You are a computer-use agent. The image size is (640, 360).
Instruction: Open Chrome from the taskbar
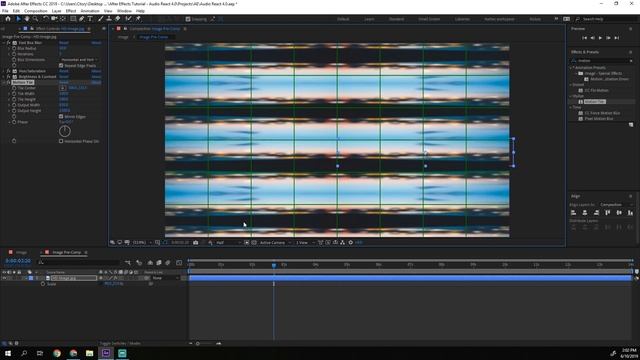(57, 353)
